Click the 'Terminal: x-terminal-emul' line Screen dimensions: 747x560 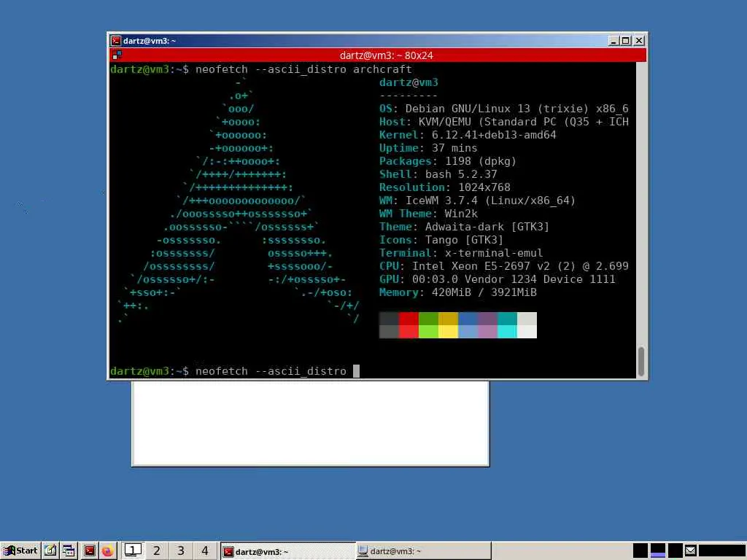[x=461, y=253]
